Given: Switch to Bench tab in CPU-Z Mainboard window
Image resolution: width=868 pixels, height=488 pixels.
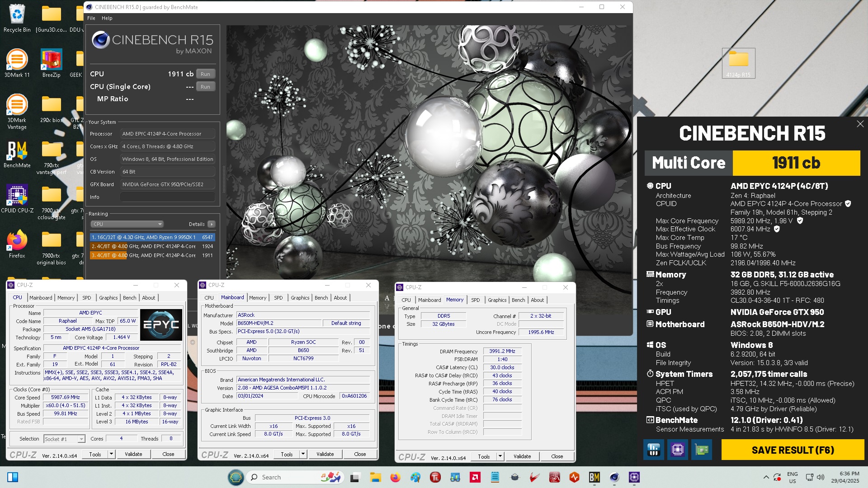Looking at the screenshot, I should pos(321,298).
